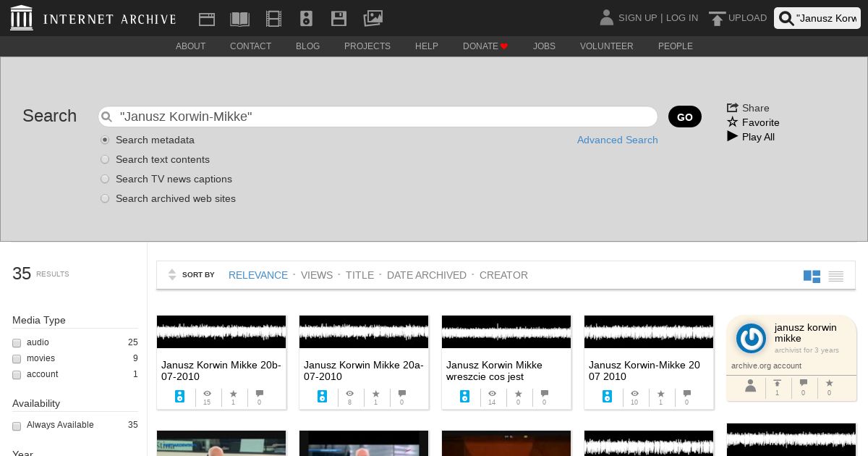Open the Advanced Search link
Screen dimensions: 868x456
(618, 140)
